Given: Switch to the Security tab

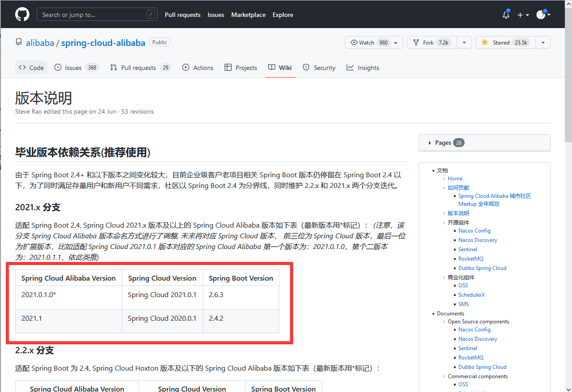Looking at the screenshot, I should (319, 68).
